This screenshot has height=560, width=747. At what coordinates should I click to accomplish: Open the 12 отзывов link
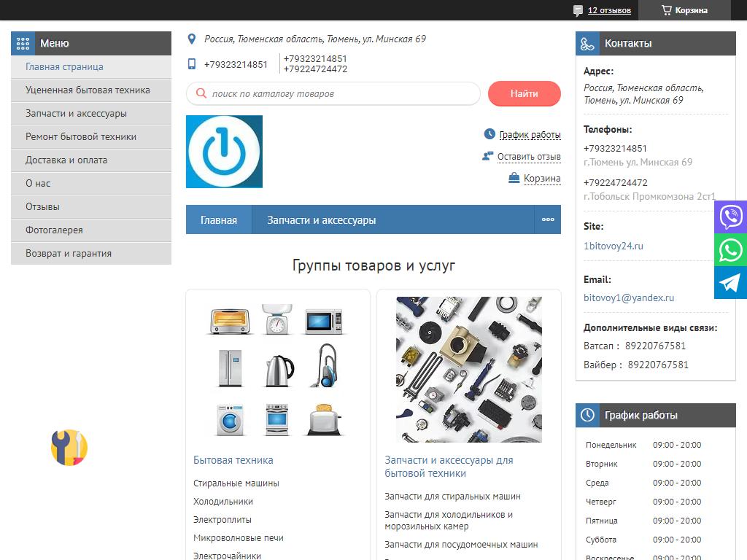609,10
